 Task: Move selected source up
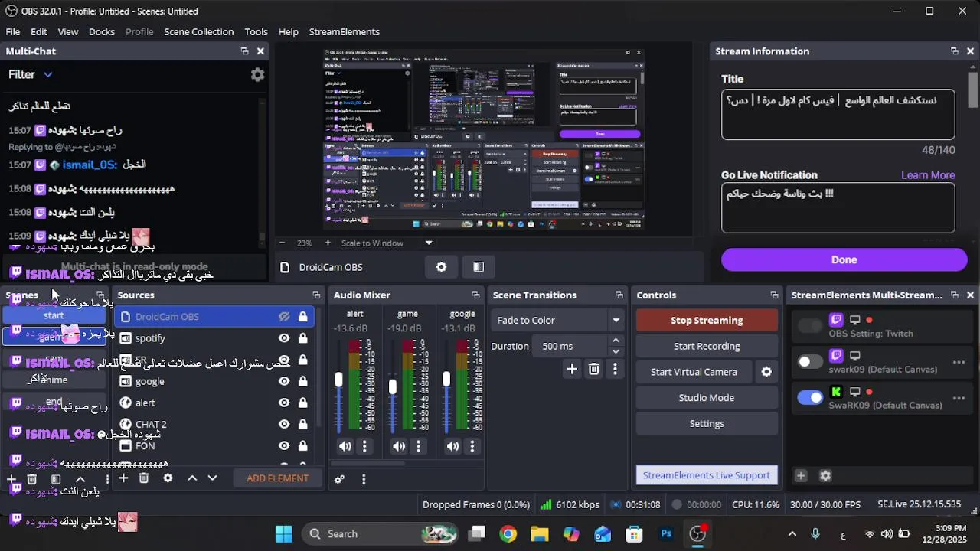[192, 478]
